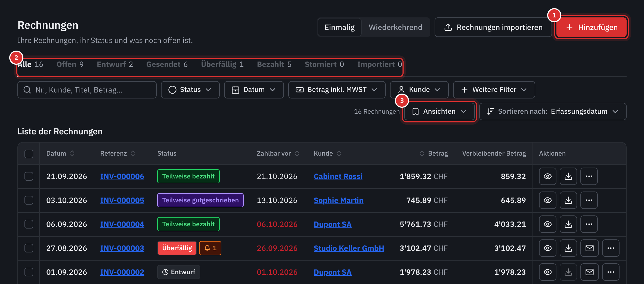644x284 pixels.
Task: Open the INV-000006 reference link
Action: (x=122, y=176)
